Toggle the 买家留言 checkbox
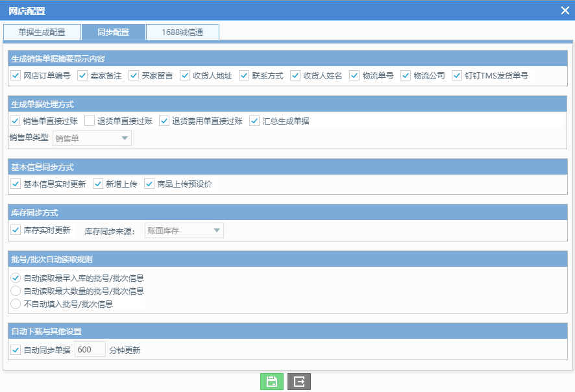Viewport: 575px width, 392px height. (x=134, y=75)
